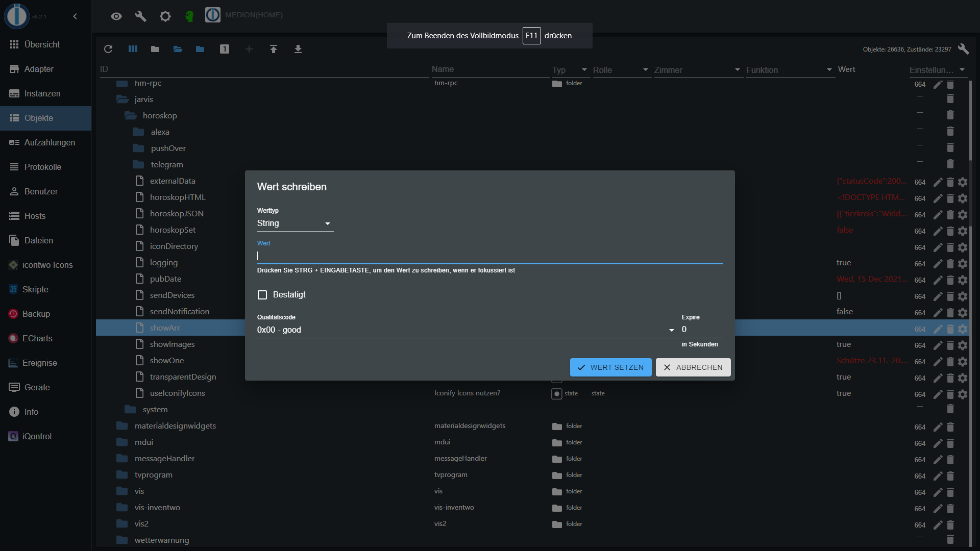
Task: Open Instanzen sidebar item
Action: [x=46, y=93]
